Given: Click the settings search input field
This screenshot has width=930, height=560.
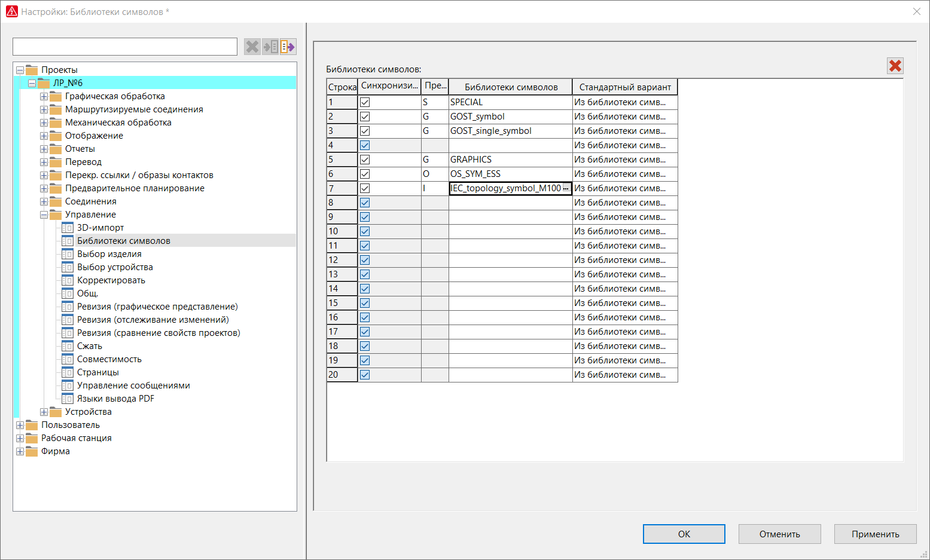Looking at the screenshot, I should pos(125,47).
